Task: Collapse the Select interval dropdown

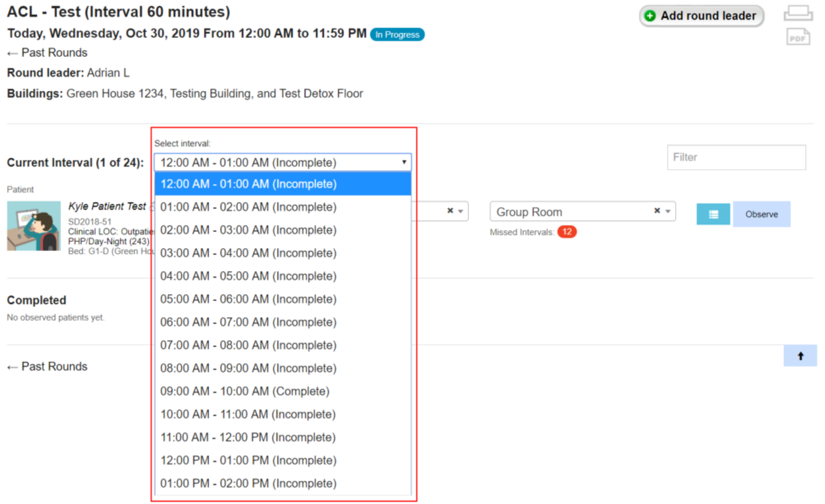Action: point(404,162)
